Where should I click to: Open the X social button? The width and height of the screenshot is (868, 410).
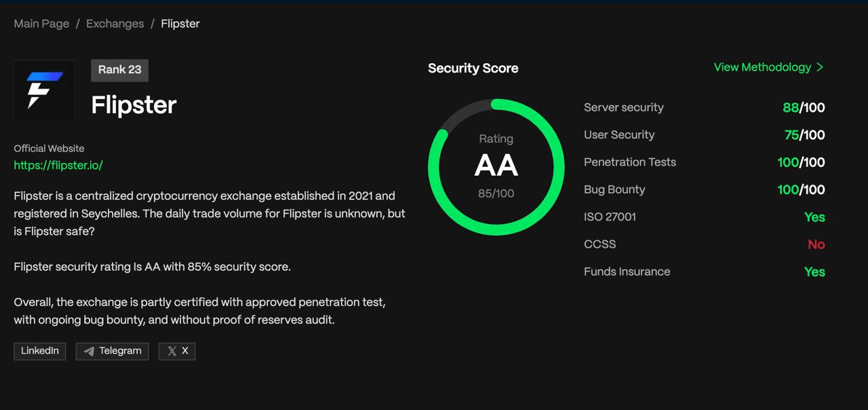(177, 351)
